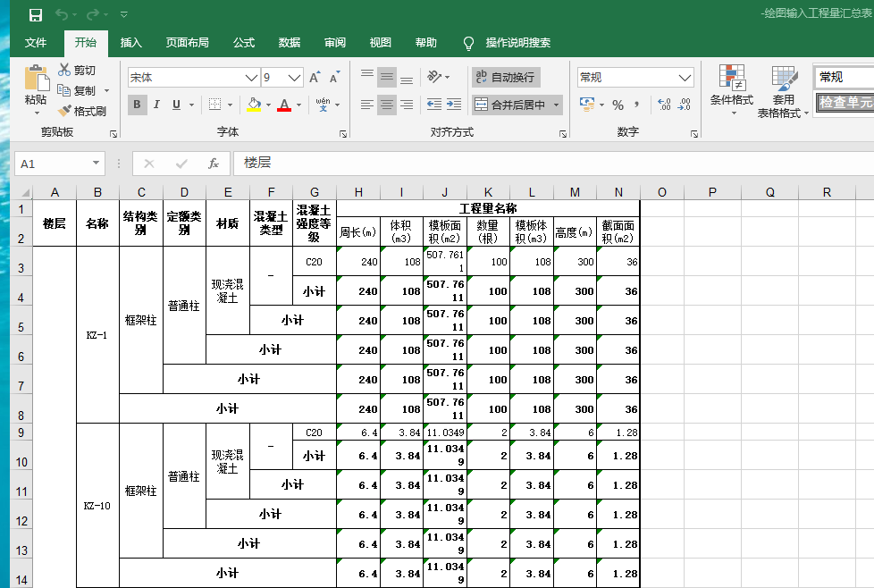Click the wén phonetic guide icon
The height and width of the screenshot is (588, 874).
coord(323,105)
